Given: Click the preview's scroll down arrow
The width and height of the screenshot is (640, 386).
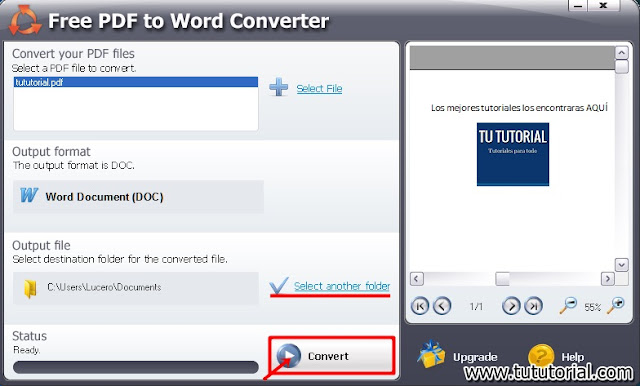Looking at the screenshot, I should point(622,265).
